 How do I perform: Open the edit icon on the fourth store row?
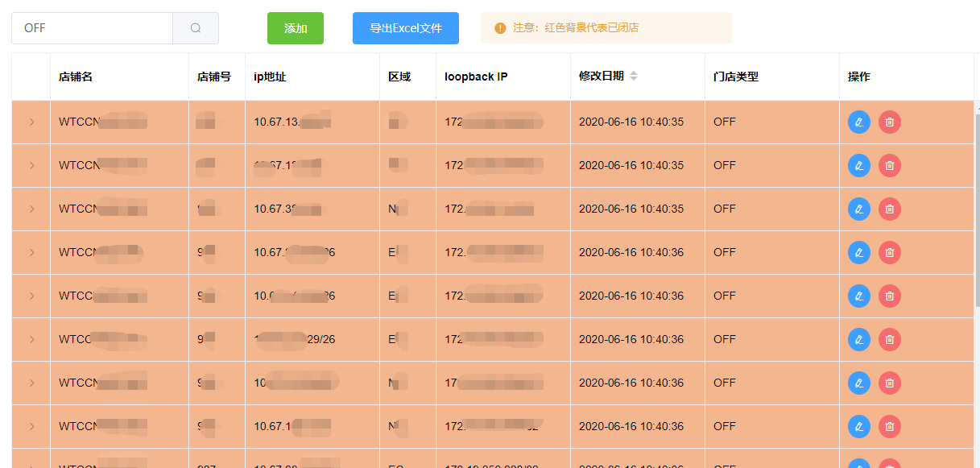coord(859,252)
